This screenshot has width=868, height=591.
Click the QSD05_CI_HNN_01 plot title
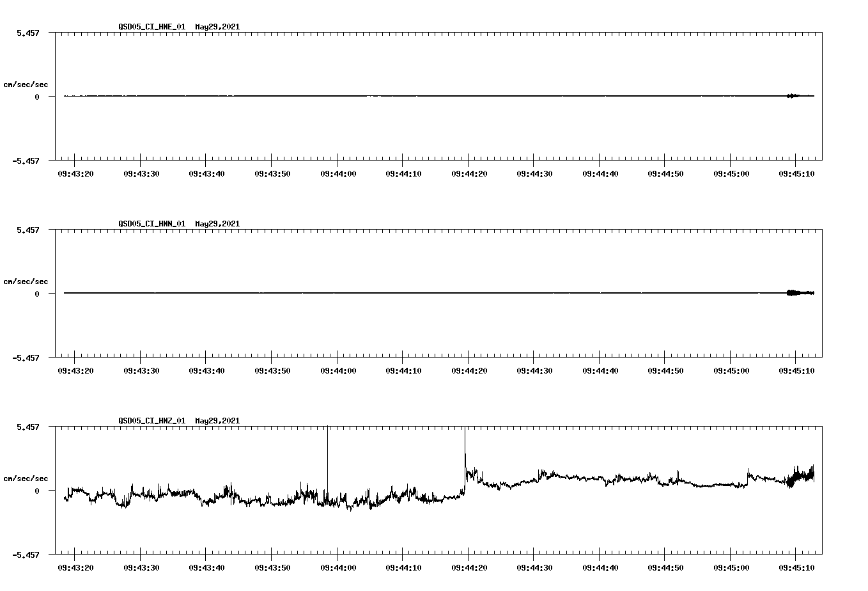[152, 224]
